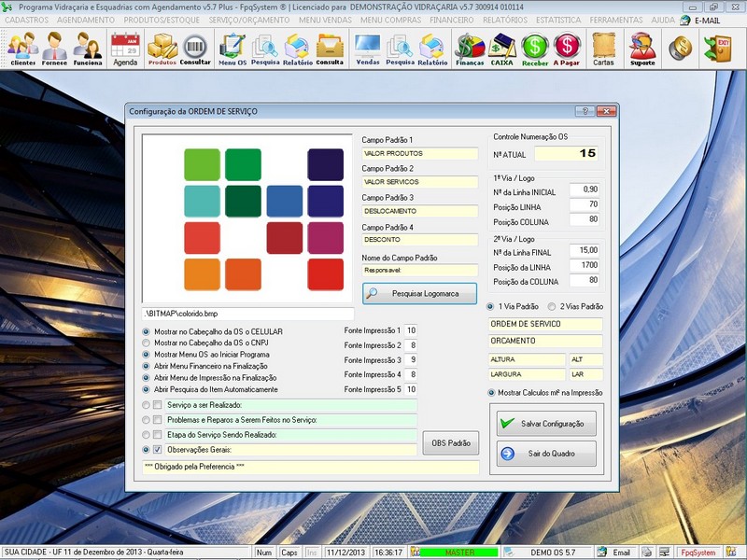Click the Nº da Linha FINAL field

click(x=585, y=250)
